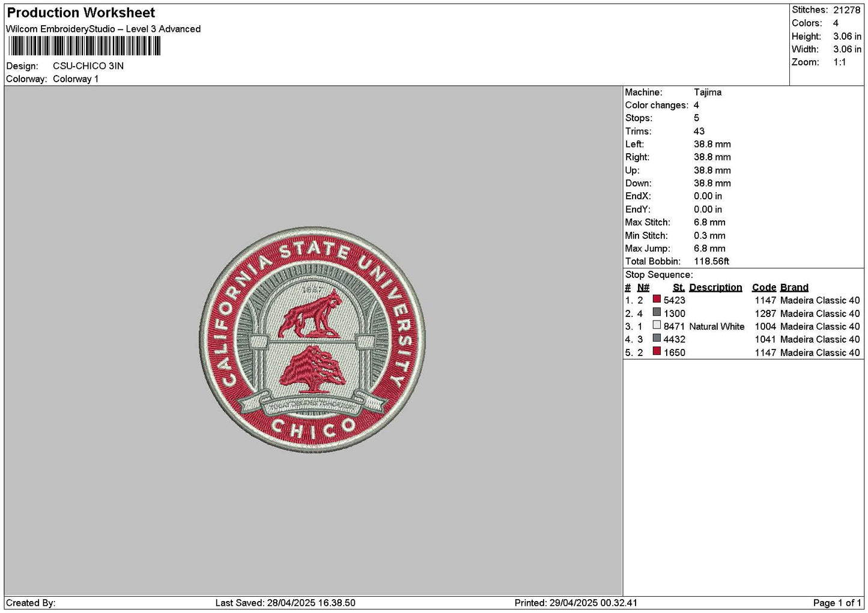
Task: Click the Zoom value '1:1'
Action: click(839, 62)
